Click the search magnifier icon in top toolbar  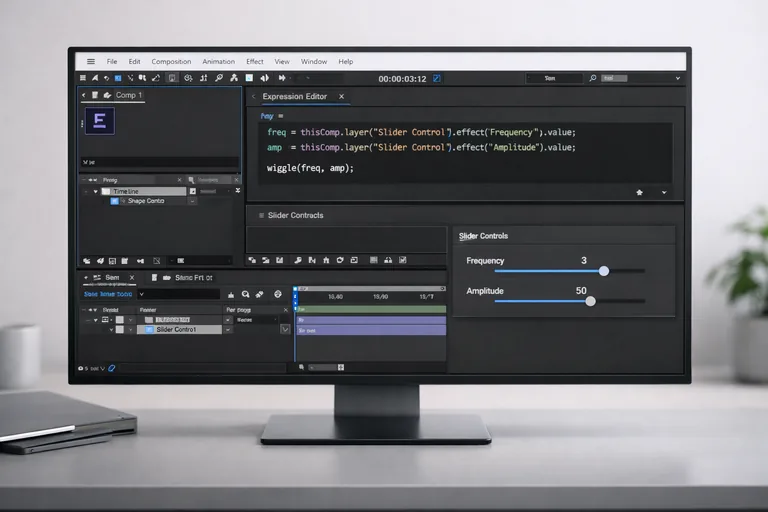click(593, 78)
